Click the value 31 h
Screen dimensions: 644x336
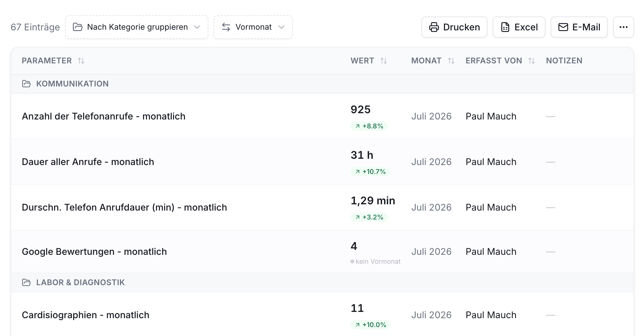(362, 155)
